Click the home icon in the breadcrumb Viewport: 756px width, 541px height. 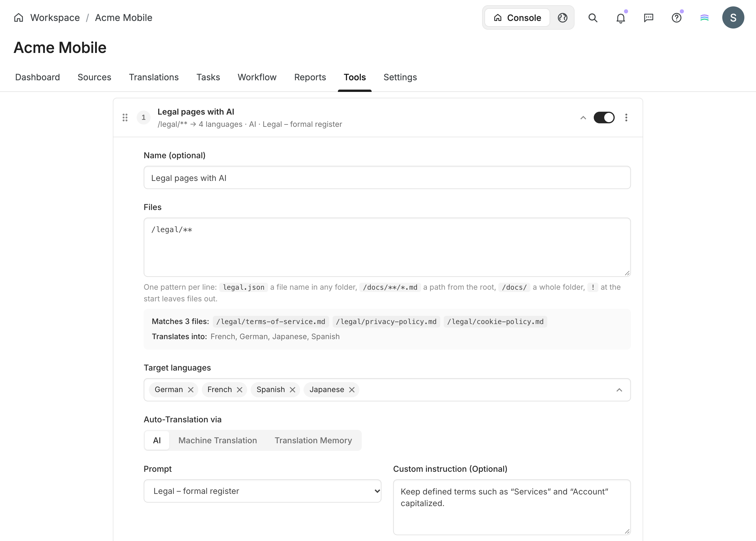pyautogui.click(x=19, y=17)
